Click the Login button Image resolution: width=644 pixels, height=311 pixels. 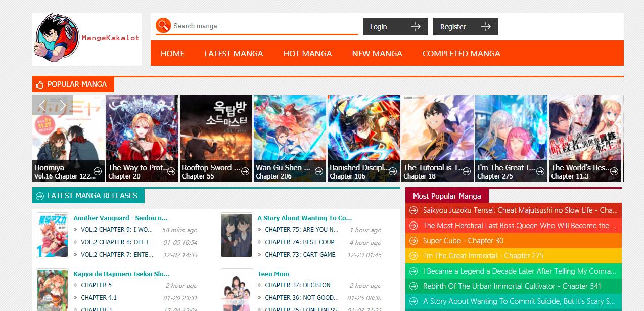(395, 27)
